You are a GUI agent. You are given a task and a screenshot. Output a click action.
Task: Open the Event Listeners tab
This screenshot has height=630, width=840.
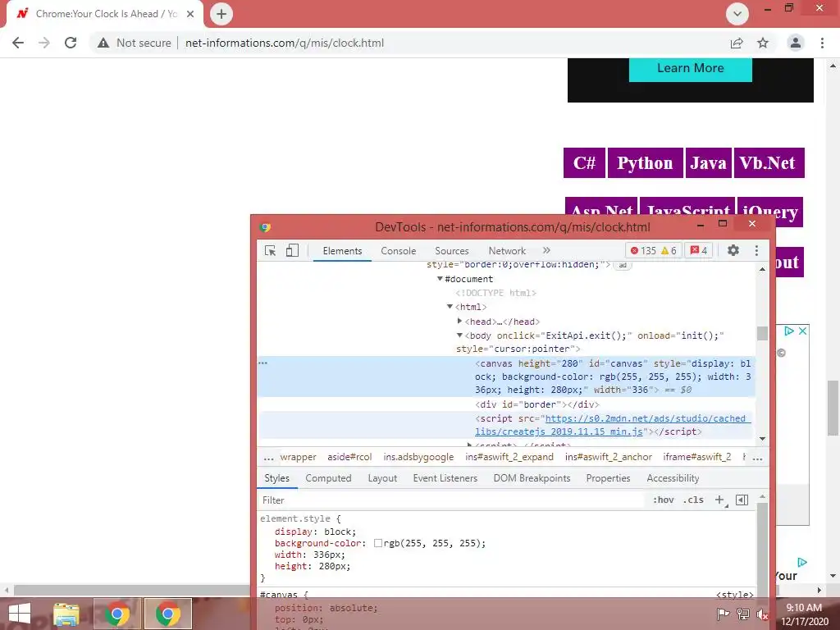[x=445, y=478]
